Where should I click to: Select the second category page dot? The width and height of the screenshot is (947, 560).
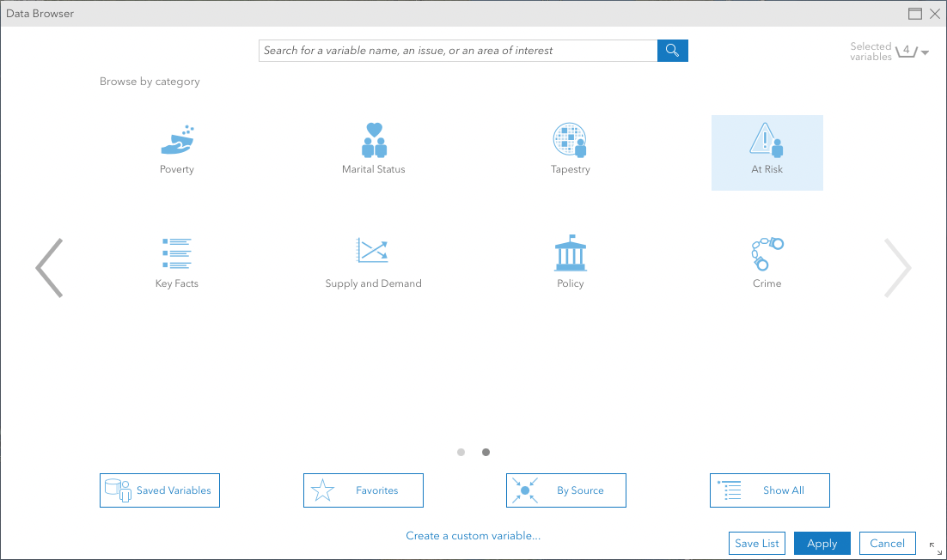click(x=486, y=452)
